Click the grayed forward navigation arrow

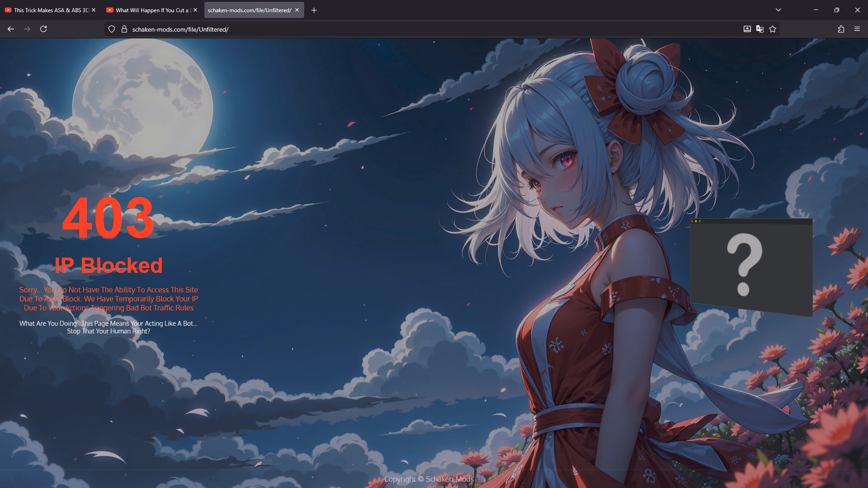click(27, 29)
